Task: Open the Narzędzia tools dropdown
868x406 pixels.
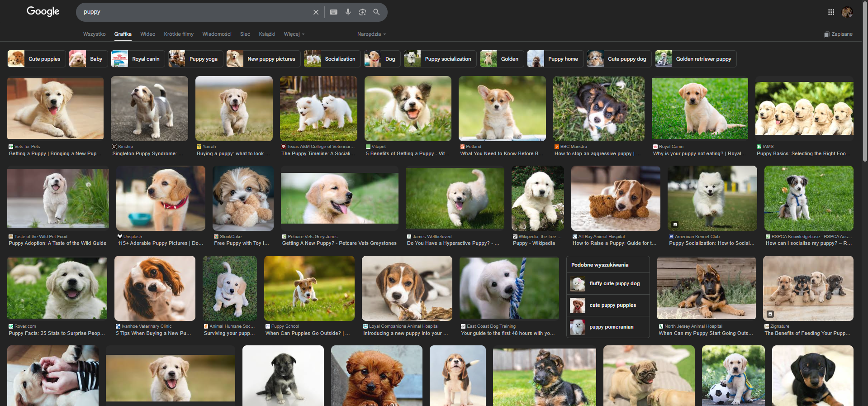Action: coord(371,34)
